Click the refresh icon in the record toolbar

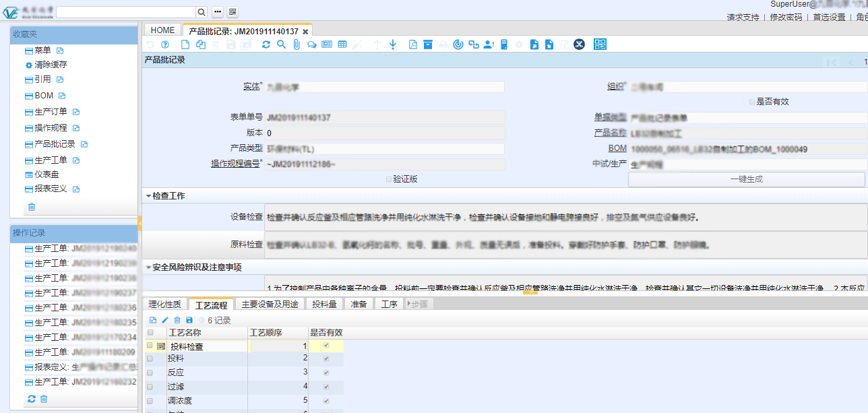coord(266,44)
